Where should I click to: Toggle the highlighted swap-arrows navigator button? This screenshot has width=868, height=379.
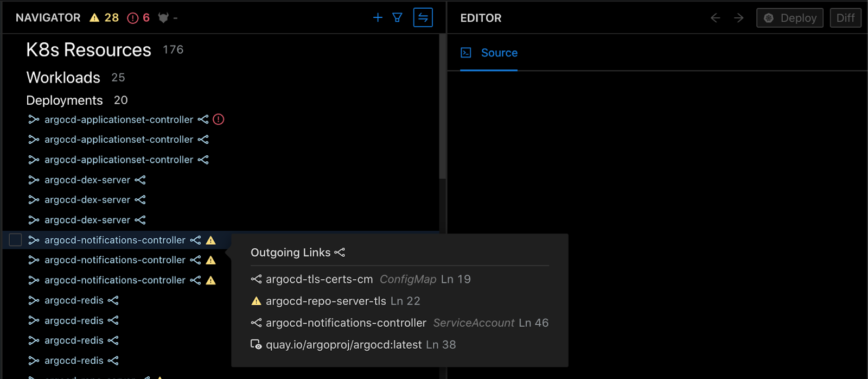point(423,17)
